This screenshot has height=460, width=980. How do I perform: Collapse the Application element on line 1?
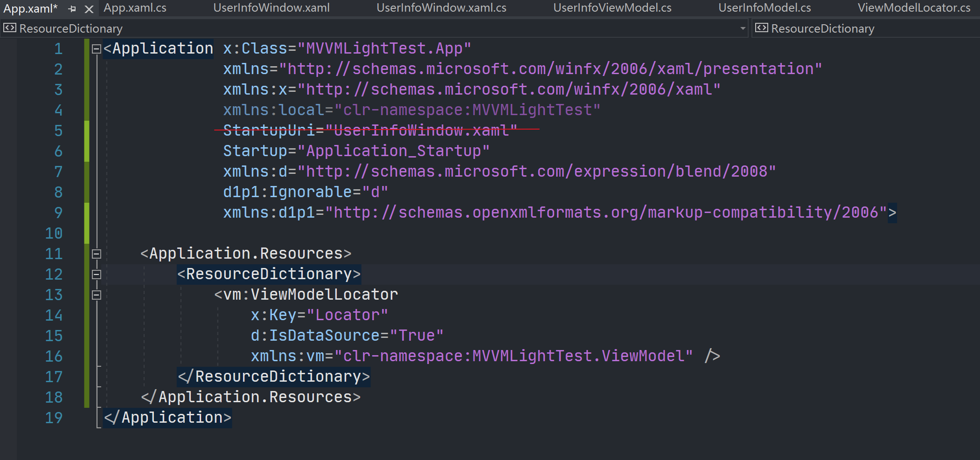(x=97, y=49)
